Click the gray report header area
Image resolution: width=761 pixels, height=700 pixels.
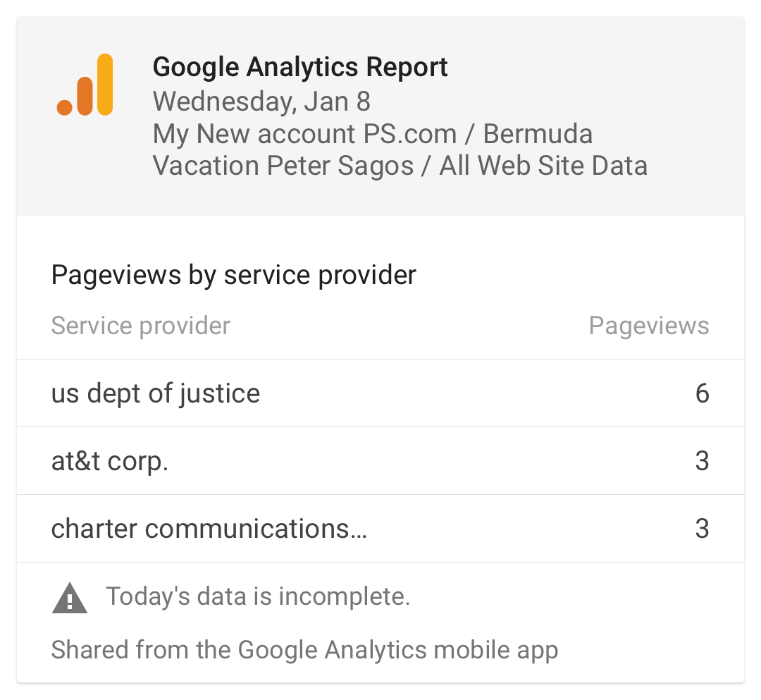tap(380, 116)
